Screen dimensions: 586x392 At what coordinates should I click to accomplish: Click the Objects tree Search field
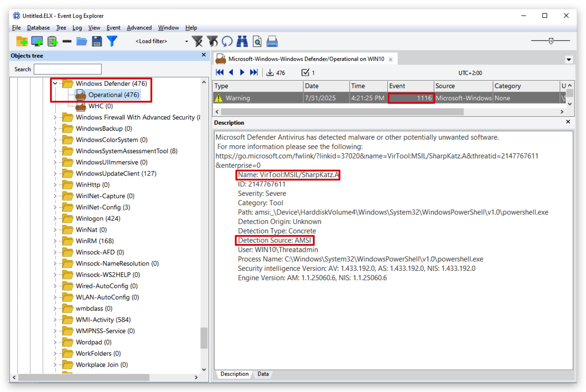tap(68, 69)
